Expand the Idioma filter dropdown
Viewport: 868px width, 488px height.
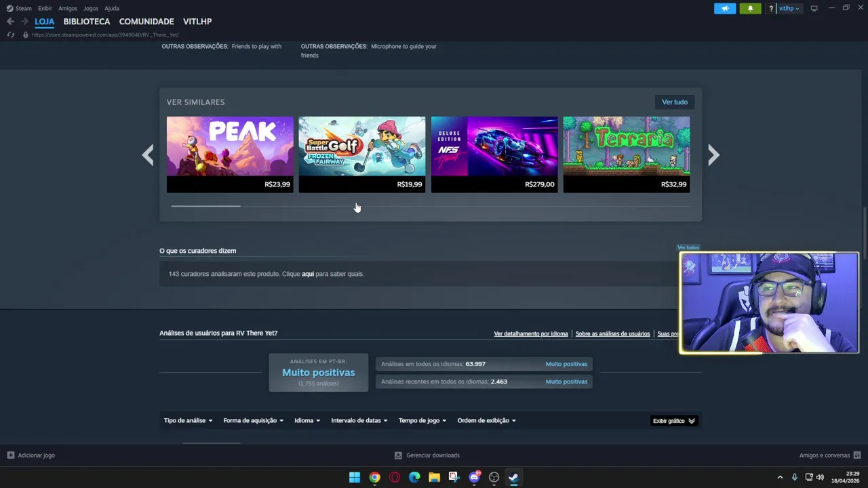point(307,421)
